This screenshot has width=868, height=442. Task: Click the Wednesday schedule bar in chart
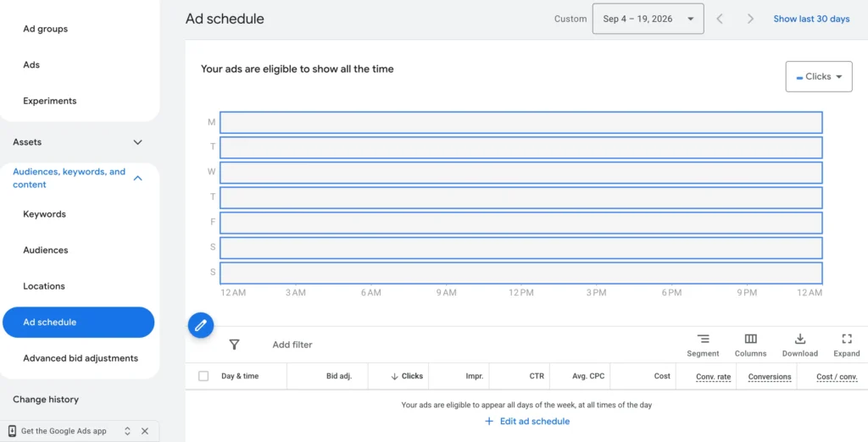click(521, 173)
